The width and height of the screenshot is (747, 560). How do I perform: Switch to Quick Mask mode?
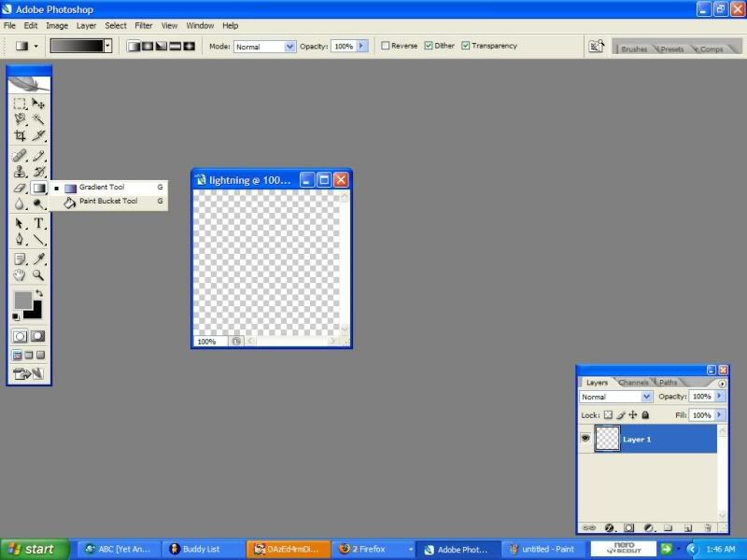pyautogui.click(x=38, y=336)
